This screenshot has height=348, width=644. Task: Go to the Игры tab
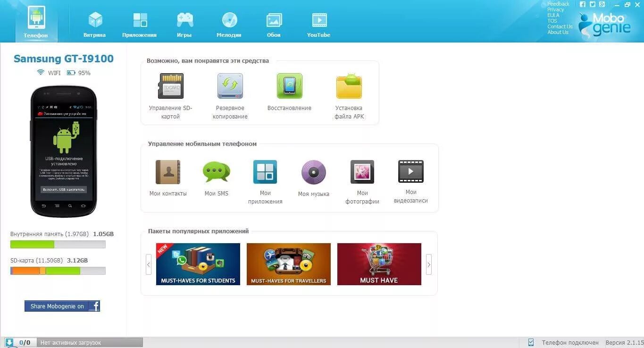(x=184, y=25)
